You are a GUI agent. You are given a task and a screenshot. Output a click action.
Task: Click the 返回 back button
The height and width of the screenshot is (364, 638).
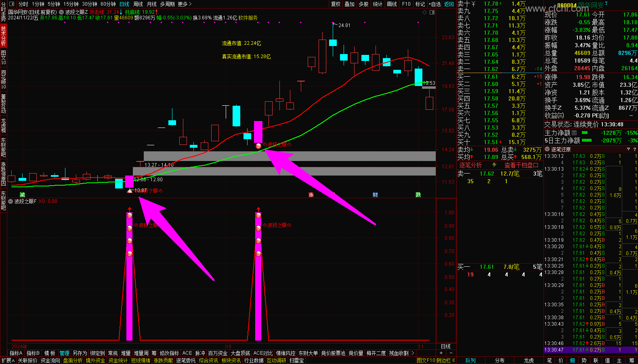[x=449, y=4]
